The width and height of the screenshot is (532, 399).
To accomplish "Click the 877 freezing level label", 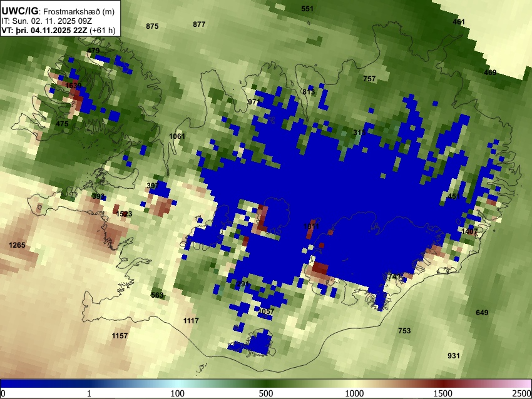I will pos(199,24).
